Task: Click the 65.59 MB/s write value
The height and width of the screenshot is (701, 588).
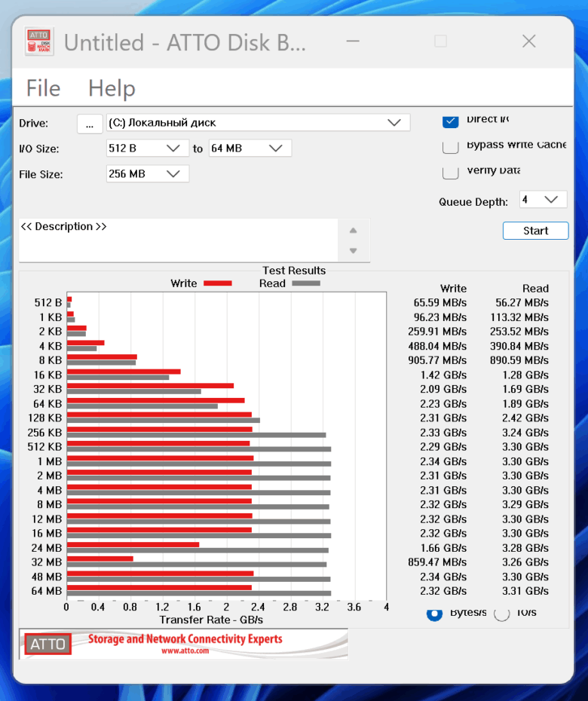Action: [440, 303]
